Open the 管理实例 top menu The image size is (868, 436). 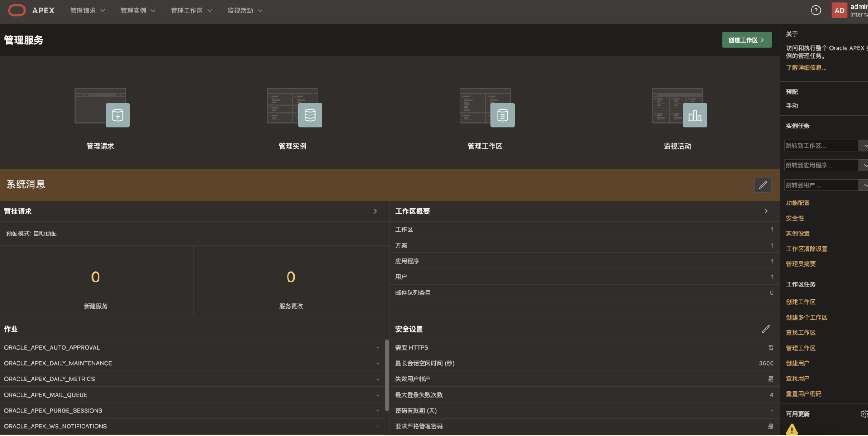[138, 10]
